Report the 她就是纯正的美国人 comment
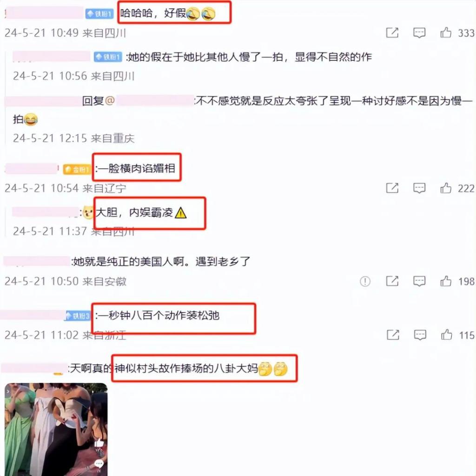476x476 pixels. tap(365, 281)
